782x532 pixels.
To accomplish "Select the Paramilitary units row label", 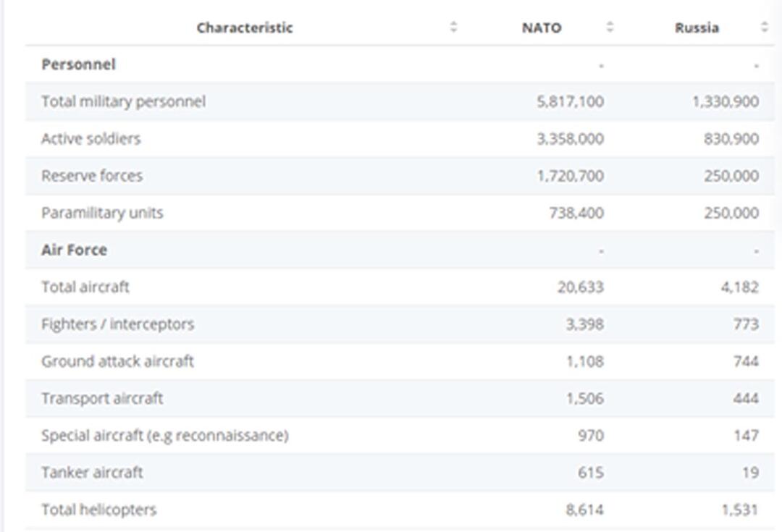I will (x=102, y=213).
